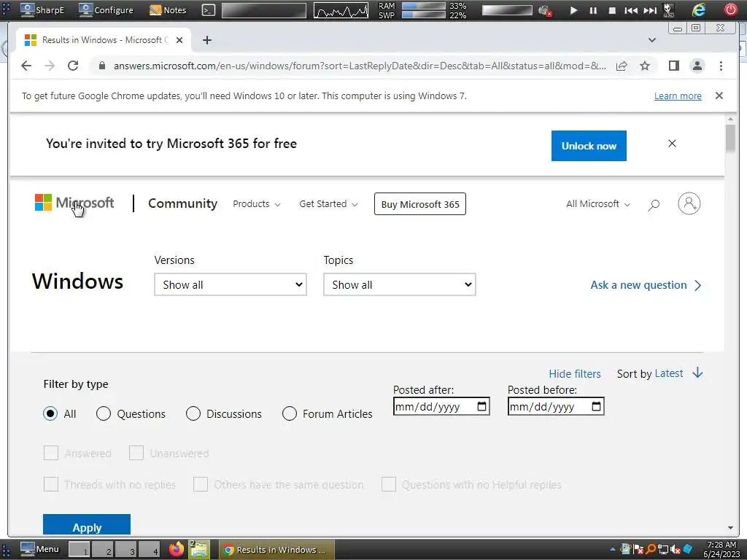Check Threads with no replies
The image size is (747, 560).
pos(51,484)
